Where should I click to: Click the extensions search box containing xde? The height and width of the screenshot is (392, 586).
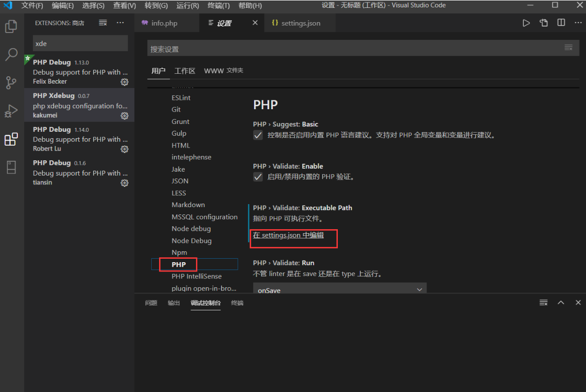pyautogui.click(x=80, y=44)
